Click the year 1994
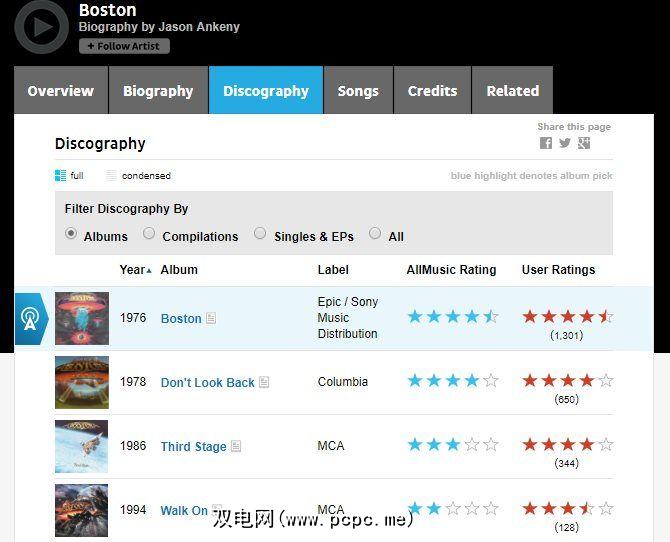This screenshot has width=670, height=542. point(133,510)
